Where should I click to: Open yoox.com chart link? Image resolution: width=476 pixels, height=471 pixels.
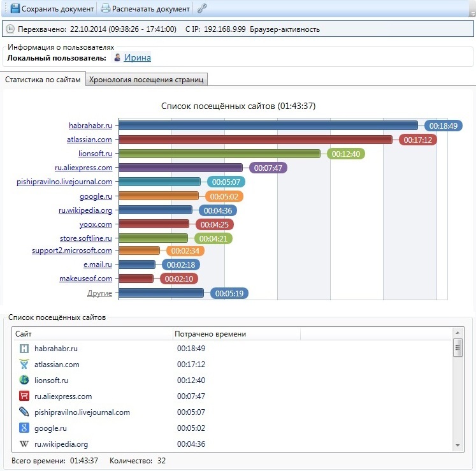tap(96, 224)
